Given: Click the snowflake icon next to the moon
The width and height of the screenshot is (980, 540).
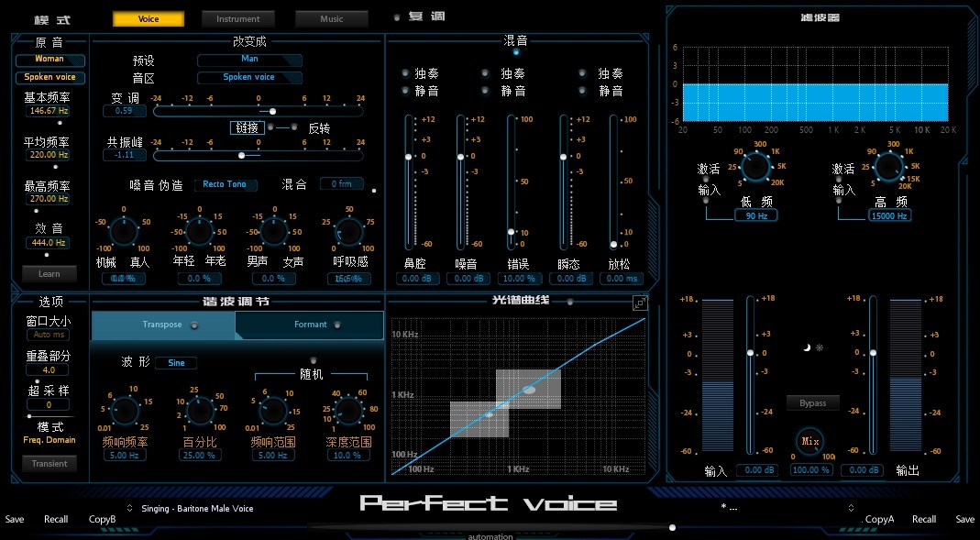Looking at the screenshot, I should 820,347.
